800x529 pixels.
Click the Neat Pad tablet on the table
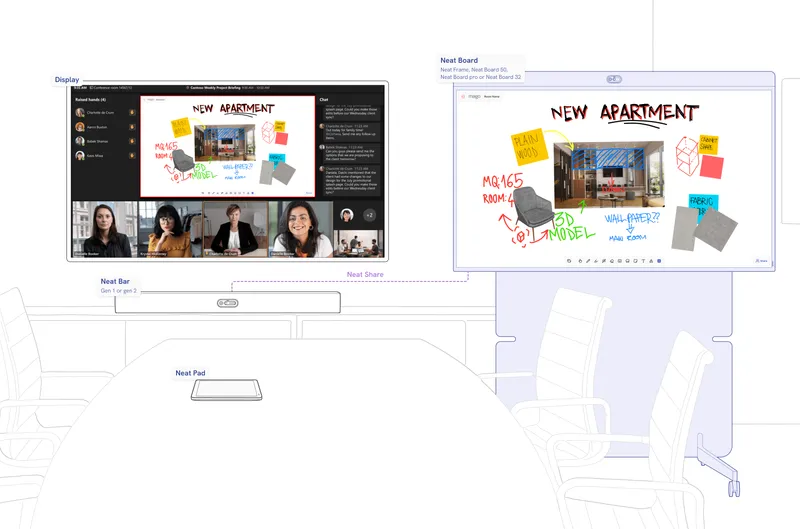click(x=228, y=390)
